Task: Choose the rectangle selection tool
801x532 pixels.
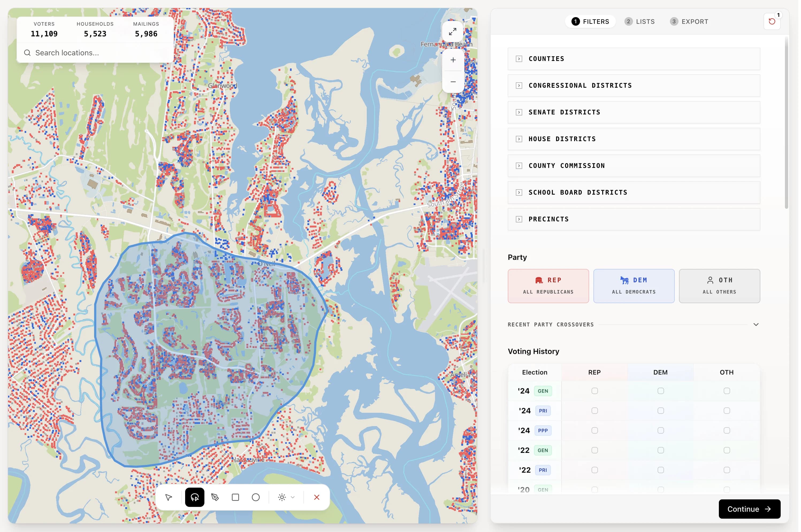Action: (235, 497)
